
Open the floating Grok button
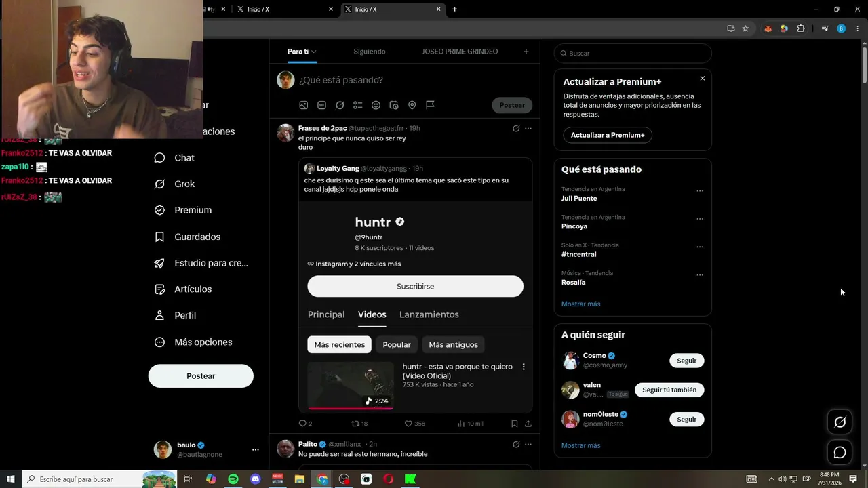click(840, 422)
